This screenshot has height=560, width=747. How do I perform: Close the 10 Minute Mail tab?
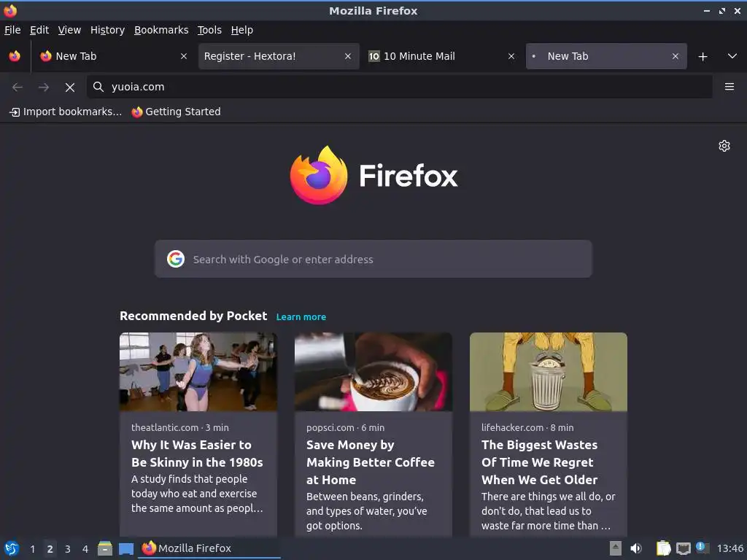tap(511, 56)
